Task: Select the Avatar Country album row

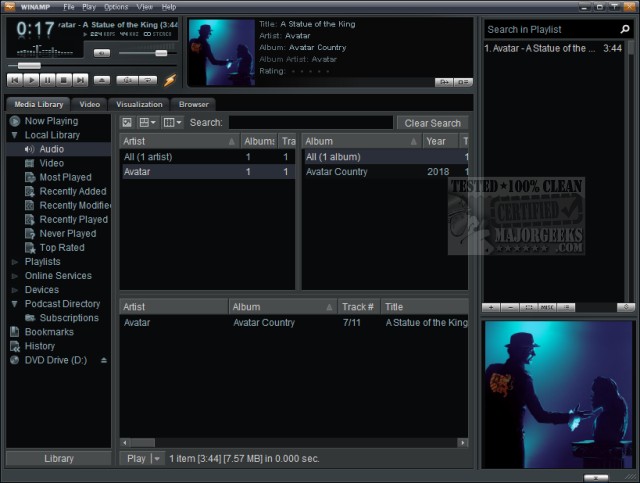Action: (x=385, y=172)
